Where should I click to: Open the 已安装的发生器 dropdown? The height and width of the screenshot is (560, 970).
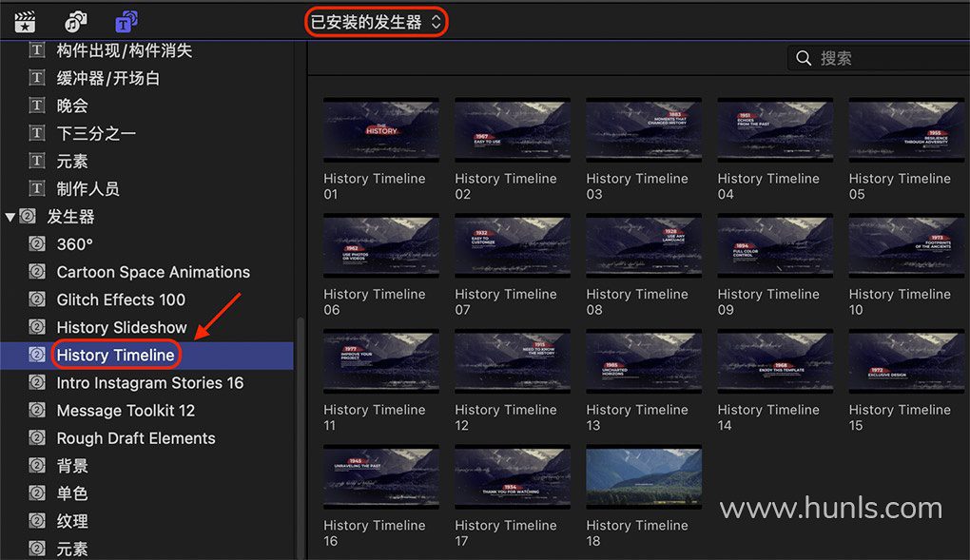[377, 22]
